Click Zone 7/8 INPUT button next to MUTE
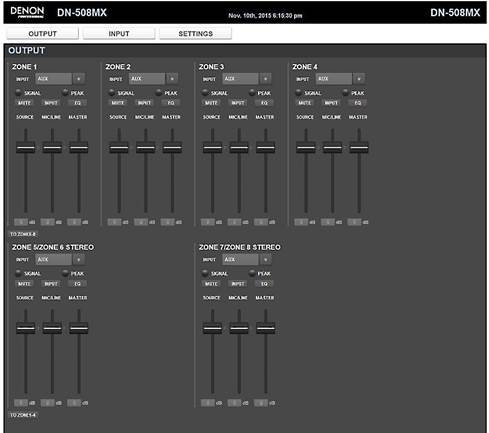The height and width of the screenshot is (433, 489). pyautogui.click(x=238, y=284)
